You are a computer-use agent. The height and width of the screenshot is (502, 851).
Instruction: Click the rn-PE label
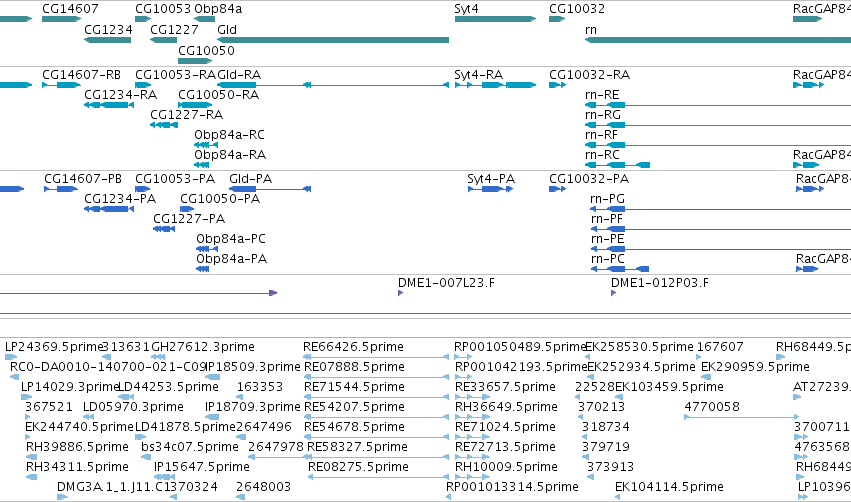click(607, 239)
